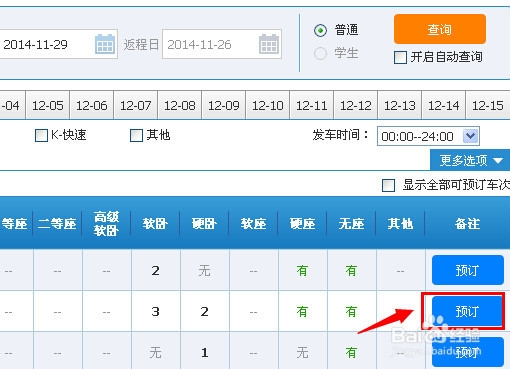Switch to the 12-09 date tab
510x369 pixels.
[224, 106]
